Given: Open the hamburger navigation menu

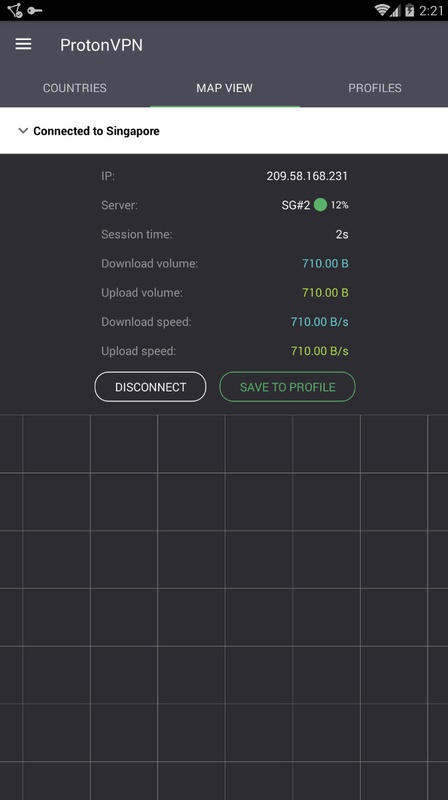Looking at the screenshot, I should coord(23,44).
